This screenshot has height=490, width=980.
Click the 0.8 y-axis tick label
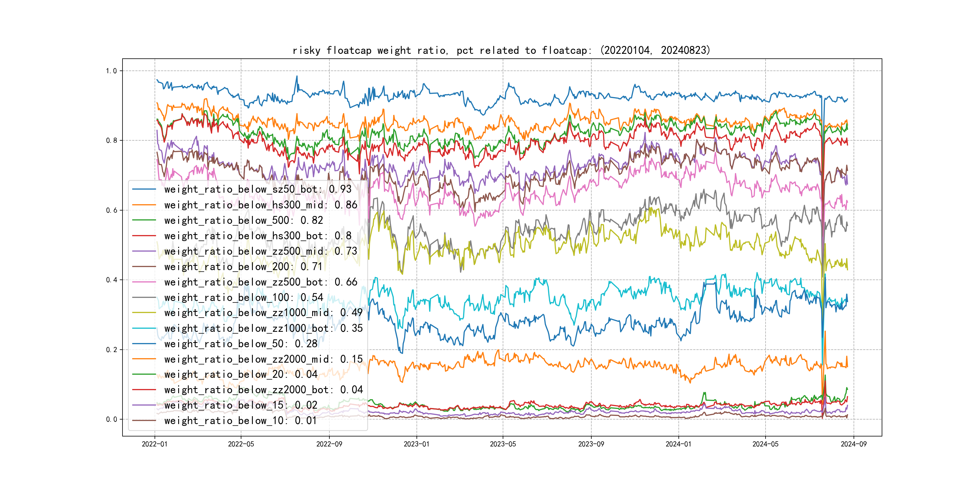pyautogui.click(x=112, y=140)
